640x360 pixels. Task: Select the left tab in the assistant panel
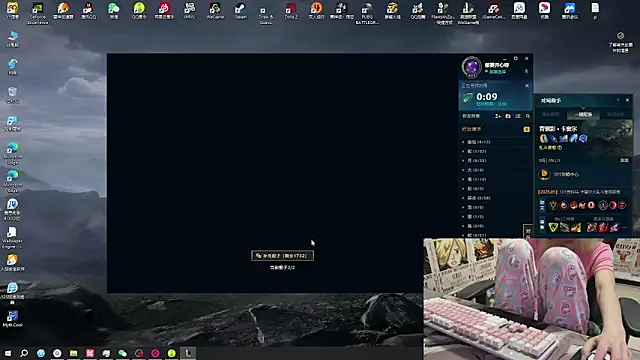pos(551,114)
